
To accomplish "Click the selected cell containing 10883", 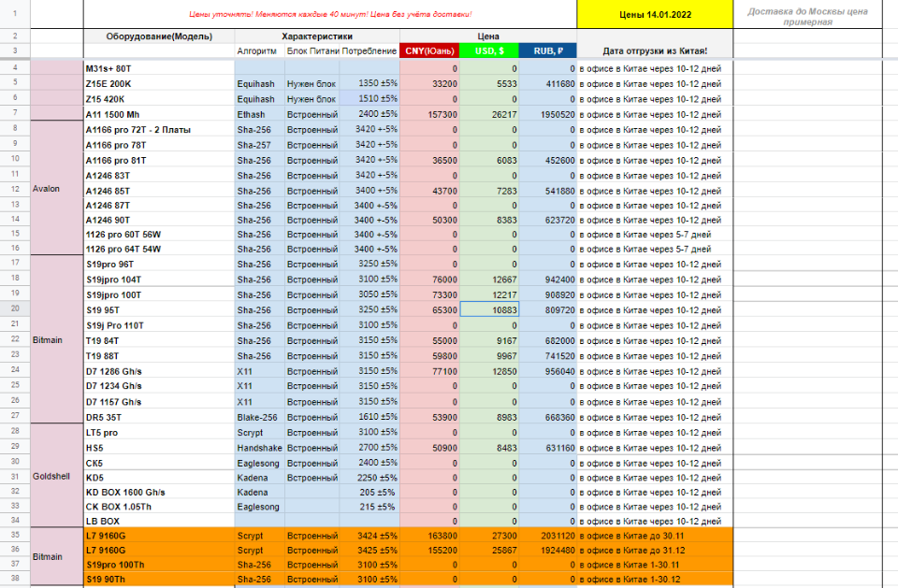I will click(489, 308).
